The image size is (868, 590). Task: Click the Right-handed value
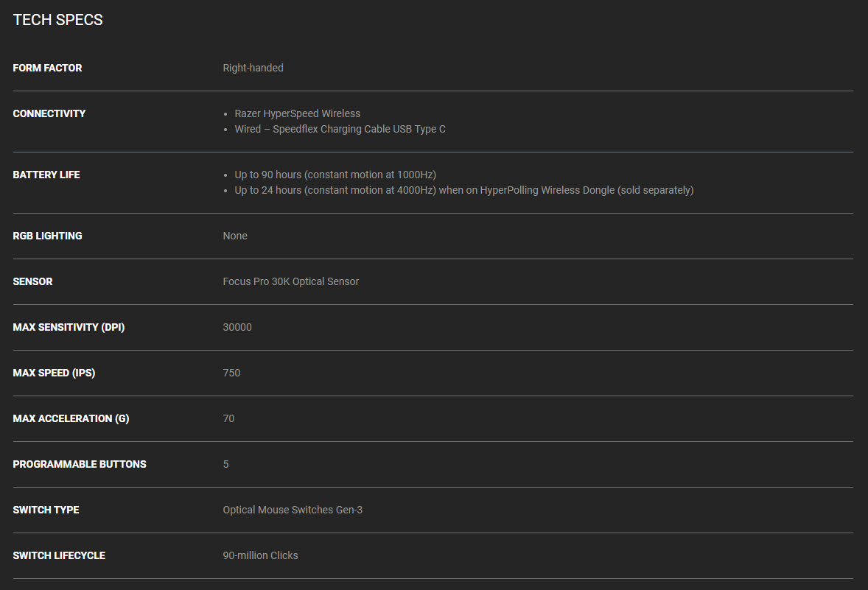click(253, 68)
